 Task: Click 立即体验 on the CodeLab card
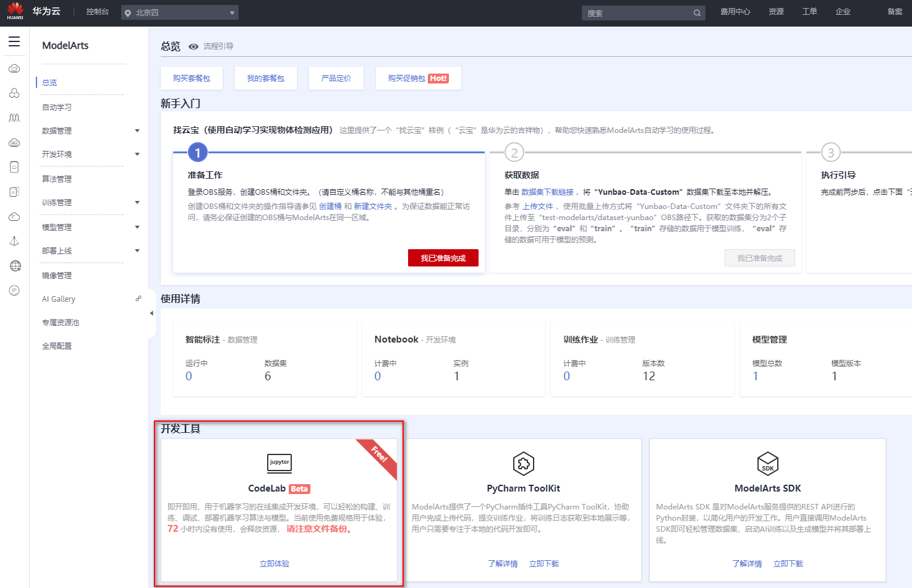click(275, 564)
